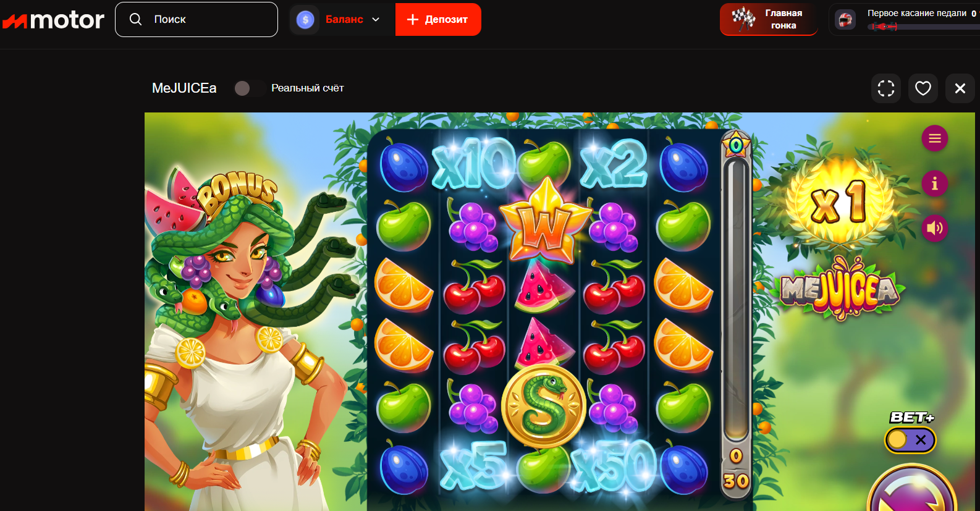
Task: Add MeJUICEa to favorites with heart
Action: 923,88
